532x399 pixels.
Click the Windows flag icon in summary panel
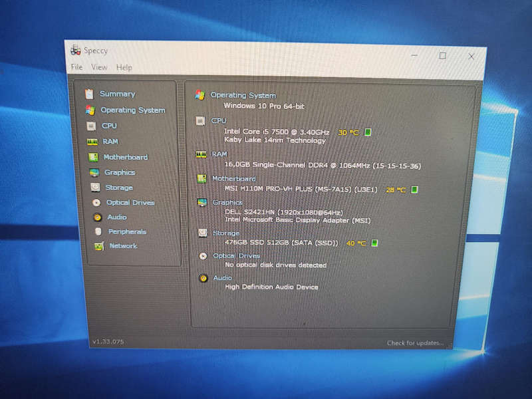[x=200, y=95]
